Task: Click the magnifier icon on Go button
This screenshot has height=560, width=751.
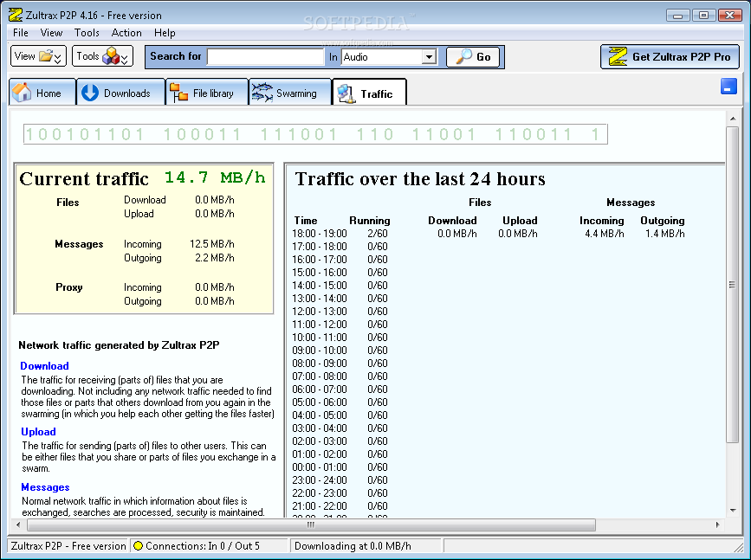Action: coord(463,56)
